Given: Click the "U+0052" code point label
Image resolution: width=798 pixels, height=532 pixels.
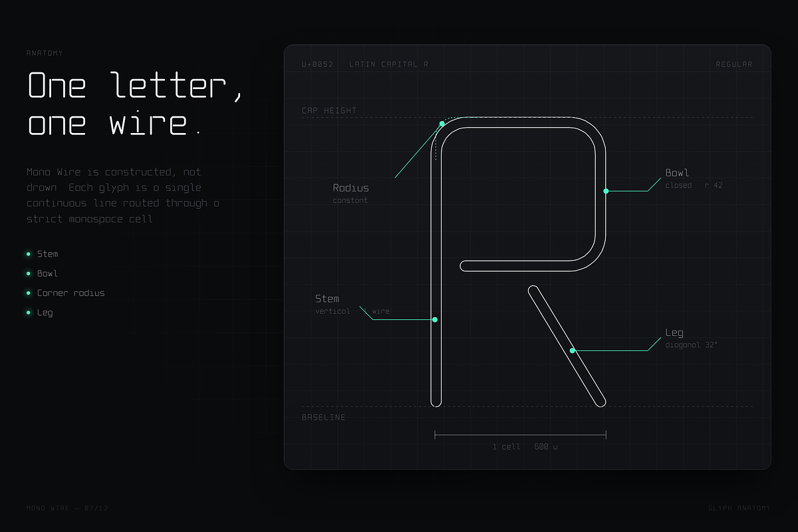Looking at the screenshot, I should coord(317,65).
